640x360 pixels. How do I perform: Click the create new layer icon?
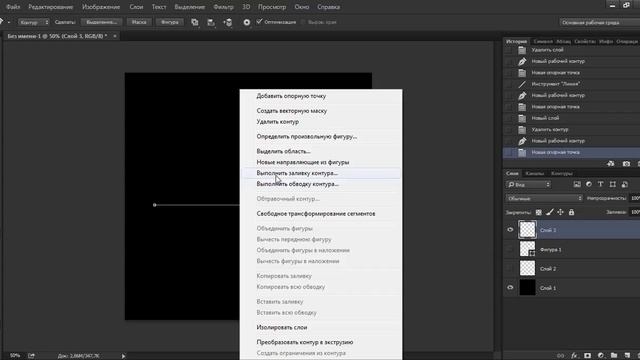pos(627,356)
